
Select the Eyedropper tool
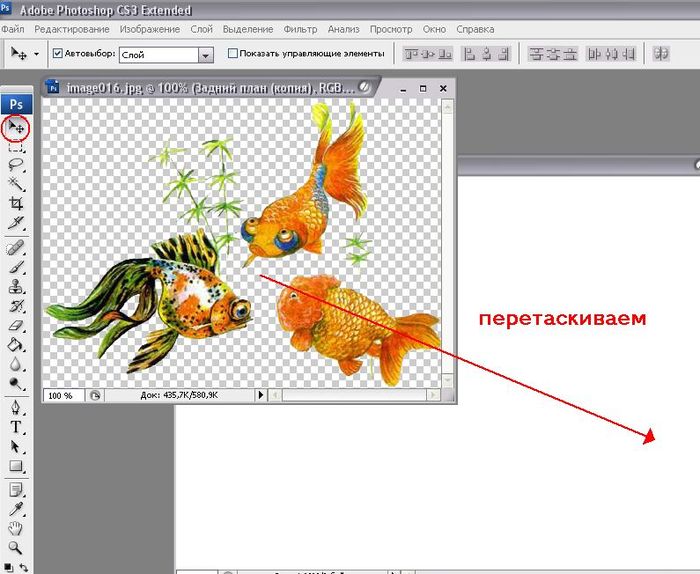16,509
